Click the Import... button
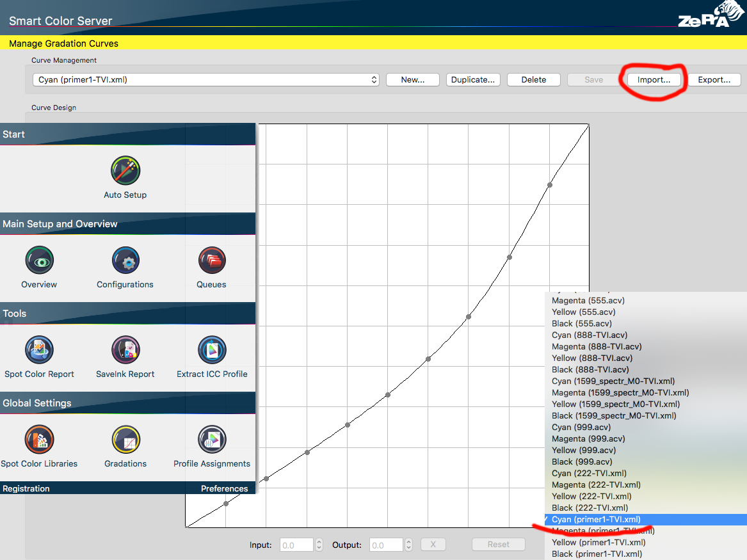This screenshot has width=747, height=560. tap(654, 79)
